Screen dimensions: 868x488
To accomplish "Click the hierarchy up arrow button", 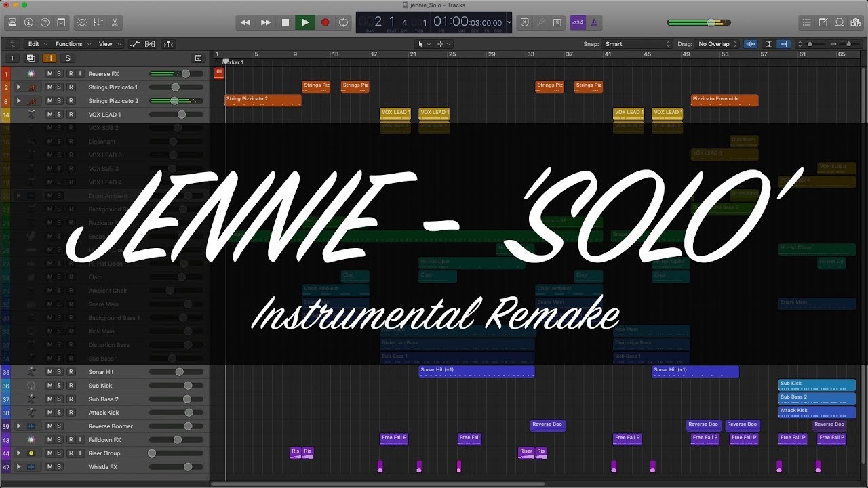I will coord(12,44).
